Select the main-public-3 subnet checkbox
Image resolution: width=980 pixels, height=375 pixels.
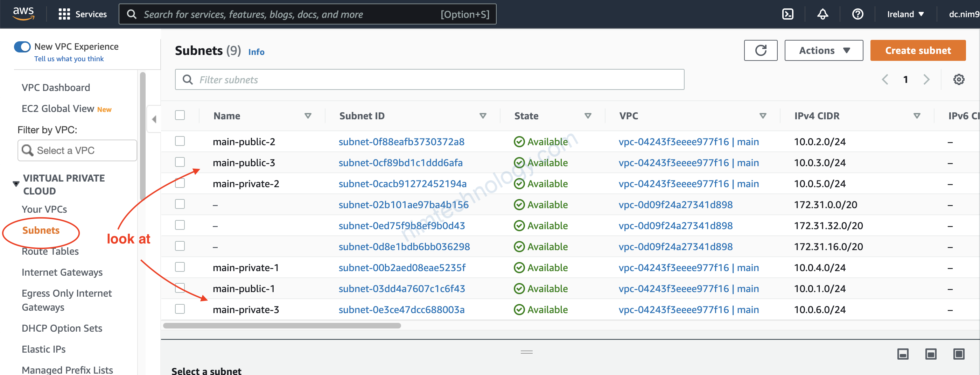(180, 162)
